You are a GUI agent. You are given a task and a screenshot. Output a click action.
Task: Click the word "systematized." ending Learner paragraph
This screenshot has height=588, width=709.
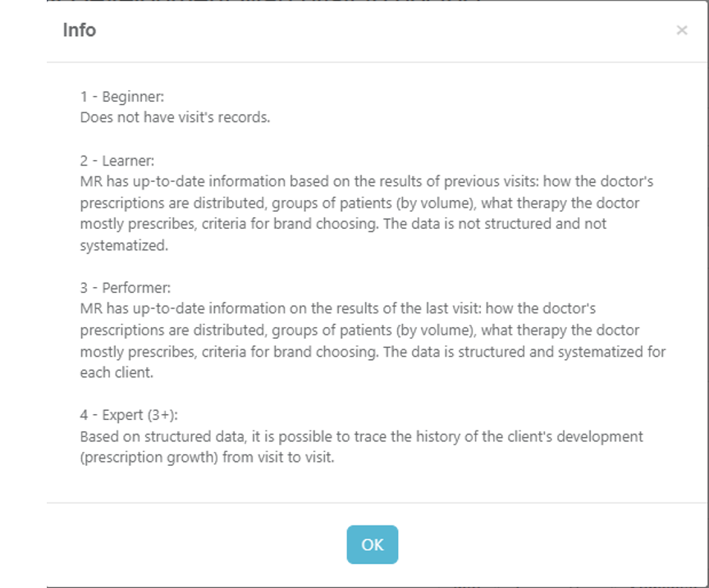pyautogui.click(x=124, y=245)
